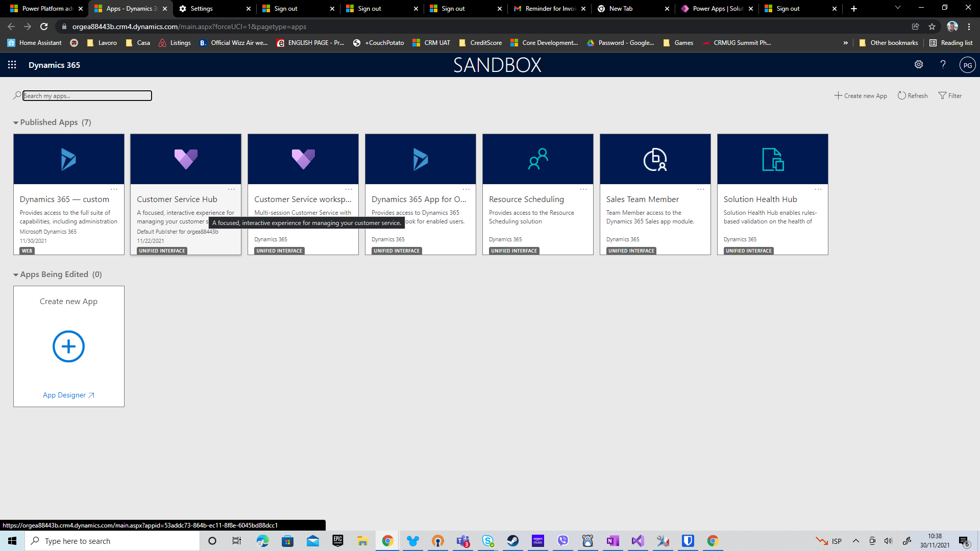This screenshot has height=551, width=980.
Task: Click the Dynamics 365 home logo
Action: [54, 65]
